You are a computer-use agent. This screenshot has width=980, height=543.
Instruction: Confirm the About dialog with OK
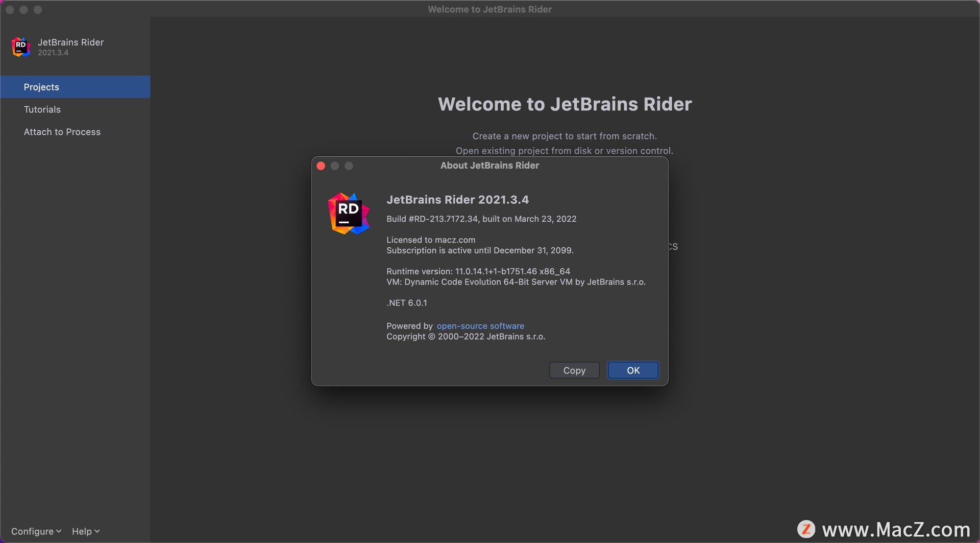point(633,370)
